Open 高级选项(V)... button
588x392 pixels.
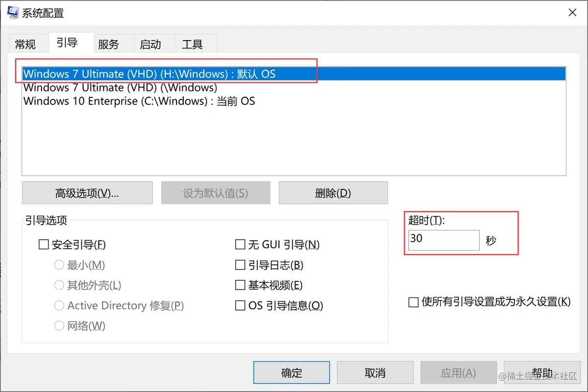click(x=87, y=193)
